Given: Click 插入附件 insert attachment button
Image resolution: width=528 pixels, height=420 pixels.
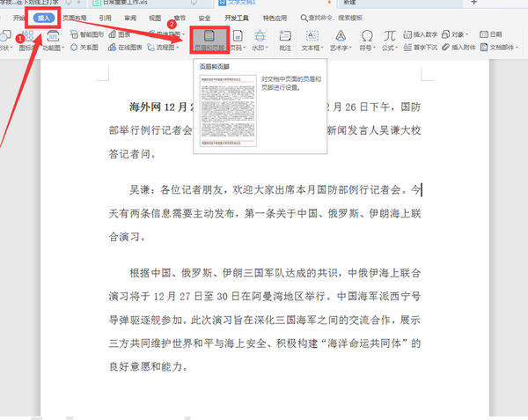Looking at the screenshot, I should (x=463, y=48).
